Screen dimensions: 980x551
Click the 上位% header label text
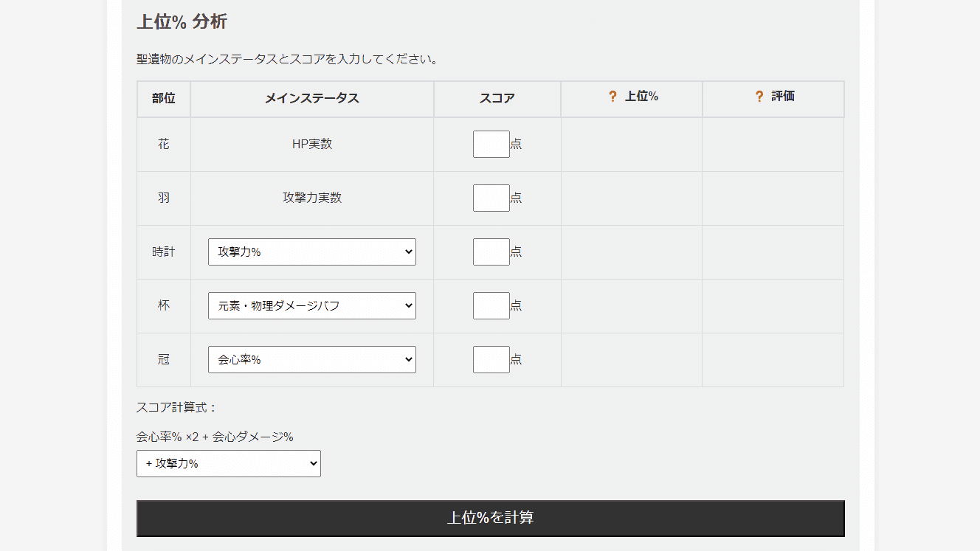(x=641, y=97)
